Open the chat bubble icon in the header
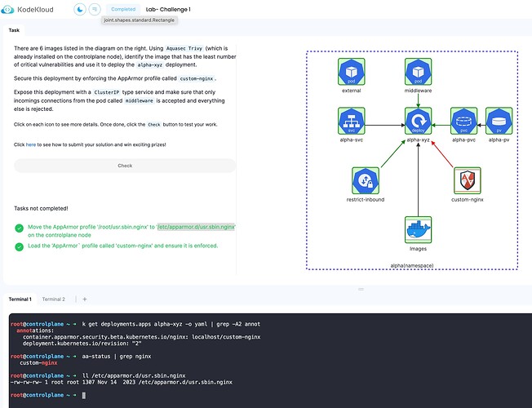Viewport: 532px width, 408px height. pyautogui.click(x=95, y=9)
